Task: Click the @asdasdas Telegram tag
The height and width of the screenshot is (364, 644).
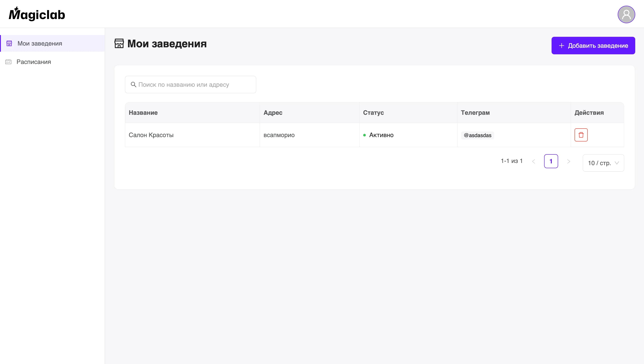Action: (478, 135)
